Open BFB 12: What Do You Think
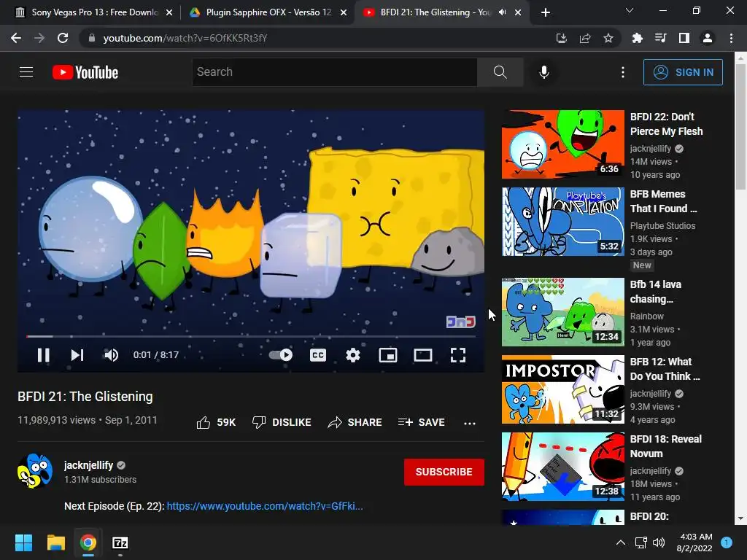 665,368
